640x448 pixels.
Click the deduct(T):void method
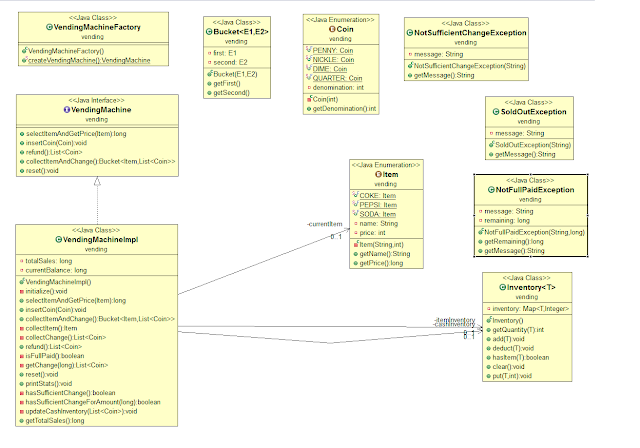click(x=513, y=348)
